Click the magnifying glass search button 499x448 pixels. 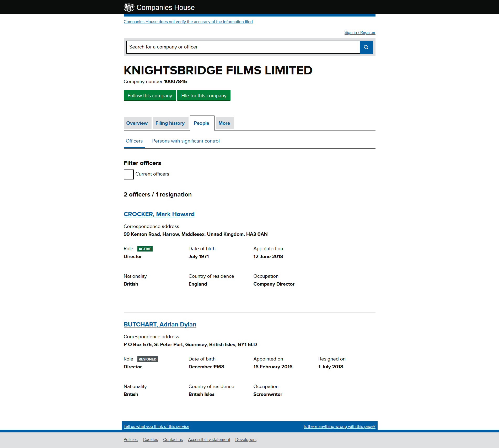click(366, 47)
